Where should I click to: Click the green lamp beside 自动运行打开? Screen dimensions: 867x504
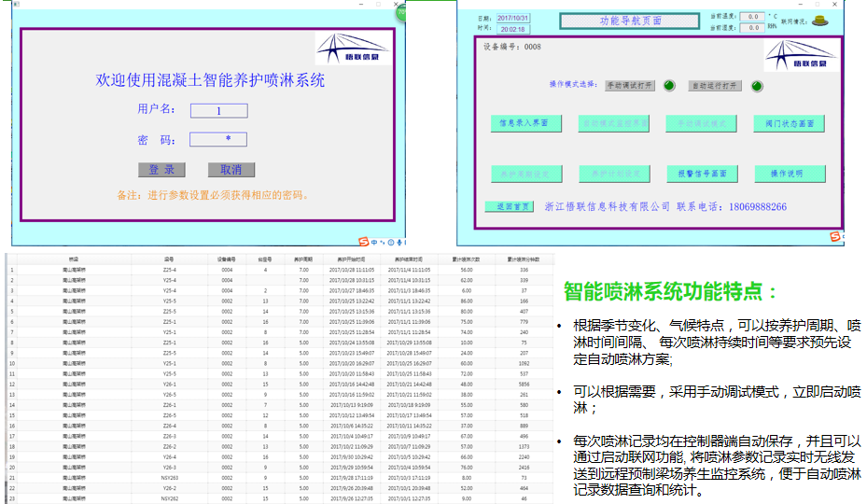tap(756, 86)
